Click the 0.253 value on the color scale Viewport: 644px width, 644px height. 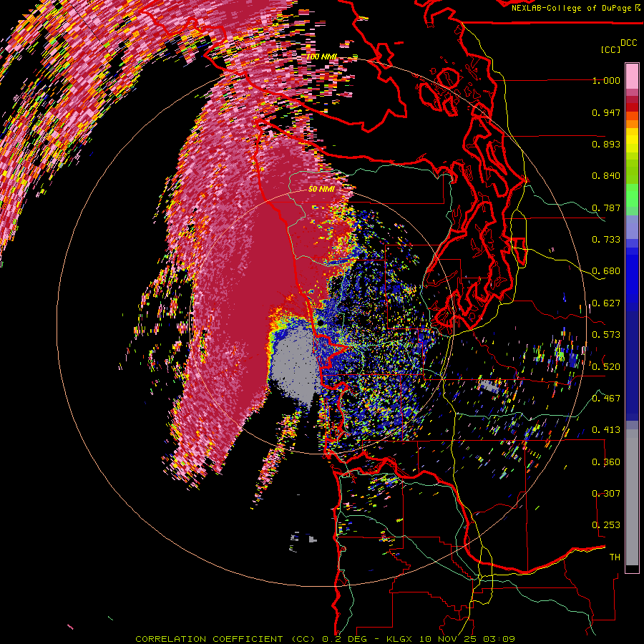click(606, 525)
